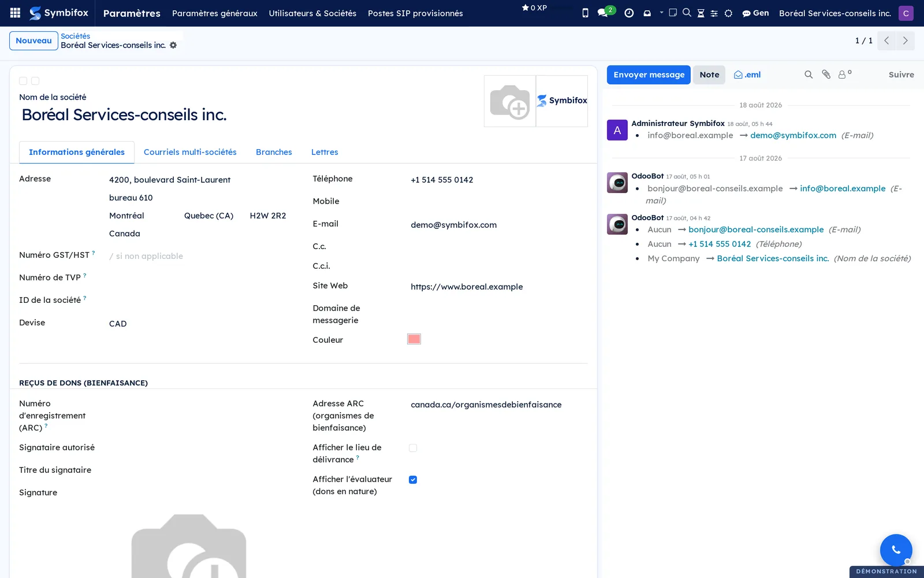Image resolution: width=924 pixels, height=578 pixels.
Task: Click the hourglass icon in navbar
Action: (x=701, y=13)
